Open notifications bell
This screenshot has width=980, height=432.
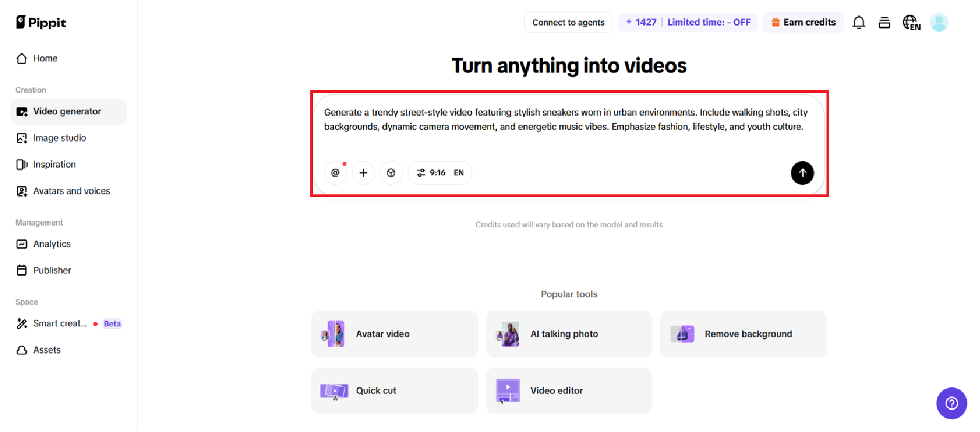[x=859, y=22]
